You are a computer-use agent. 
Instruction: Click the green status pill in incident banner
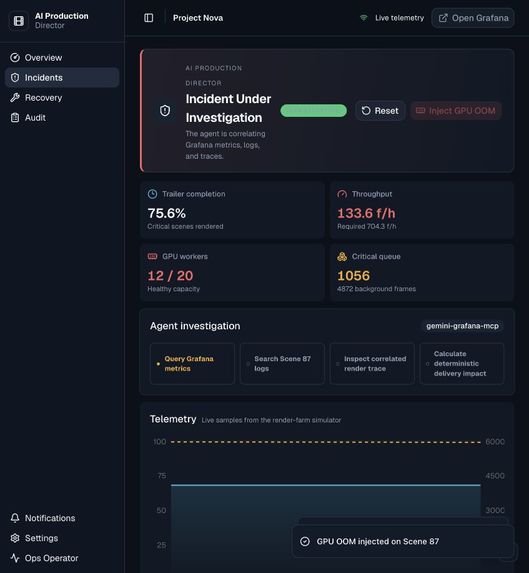[313, 111]
